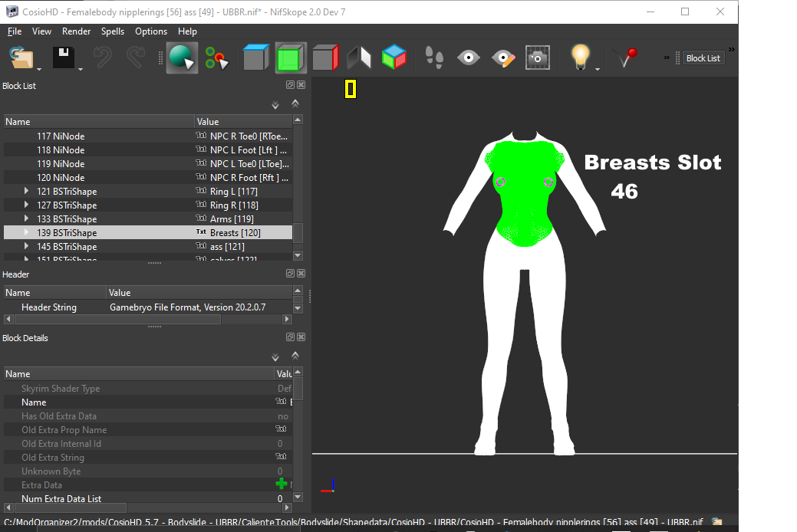The image size is (797, 532).
Task: Click the Redo arrow icon
Action: coord(136,57)
